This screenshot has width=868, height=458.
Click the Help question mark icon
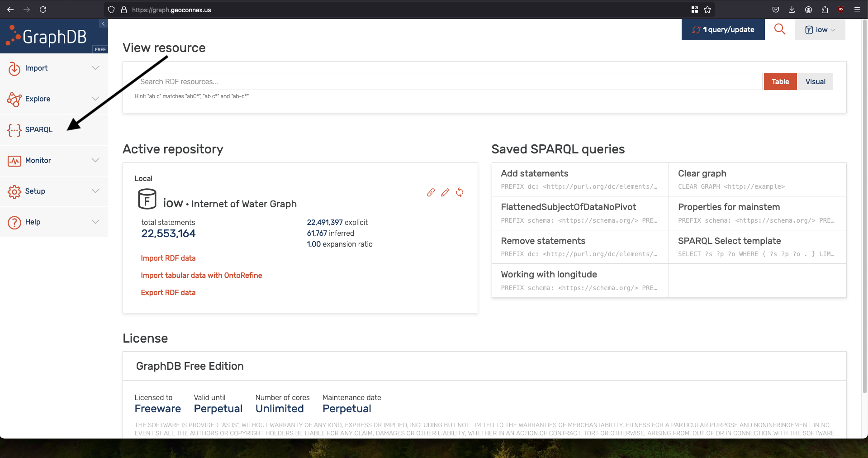[x=14, y=222]
